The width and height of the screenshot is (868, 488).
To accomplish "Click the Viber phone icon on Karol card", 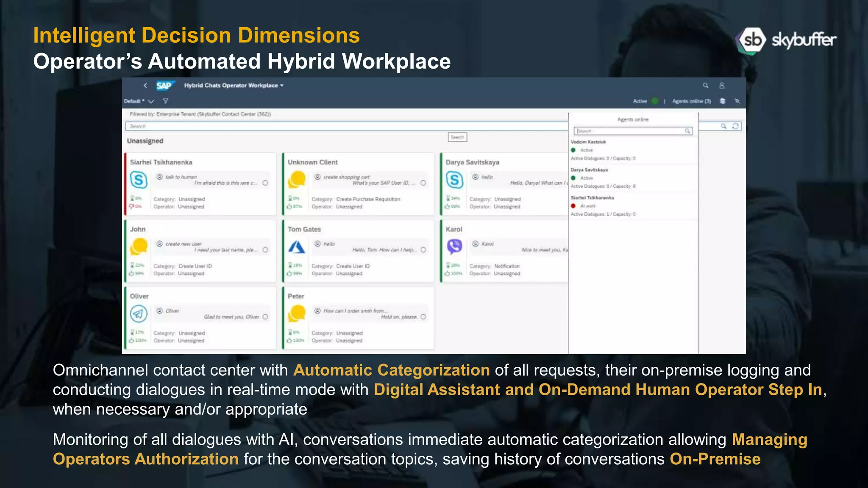I will 454,247.
